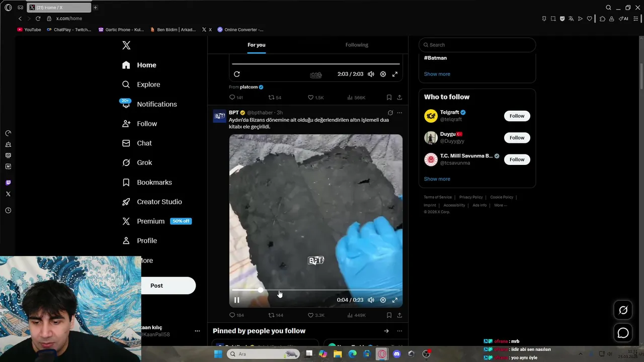
Task: Click Show more under Who to follow
Action: click(437, 179)
